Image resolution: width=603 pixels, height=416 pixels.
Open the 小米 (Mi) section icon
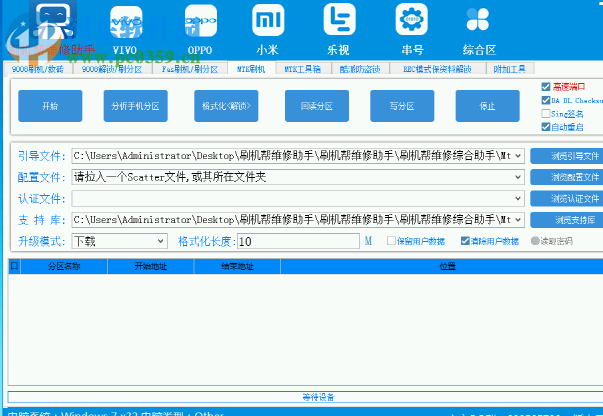tap(268, 20)
